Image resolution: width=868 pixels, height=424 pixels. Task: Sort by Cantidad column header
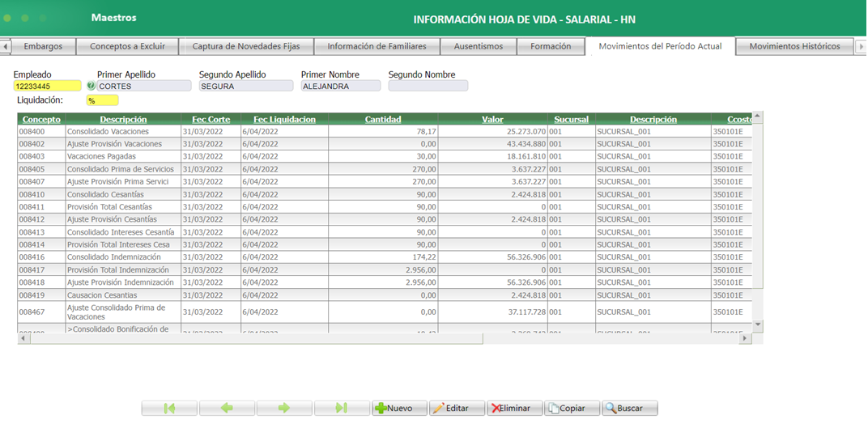click(383, 119)
